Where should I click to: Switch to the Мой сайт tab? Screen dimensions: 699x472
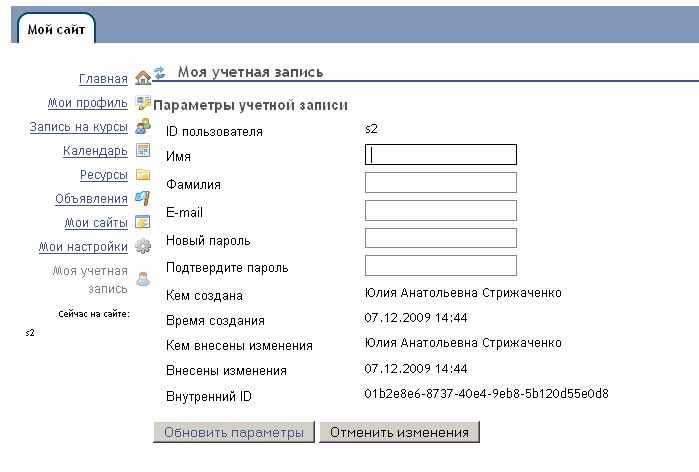point(56,29)
